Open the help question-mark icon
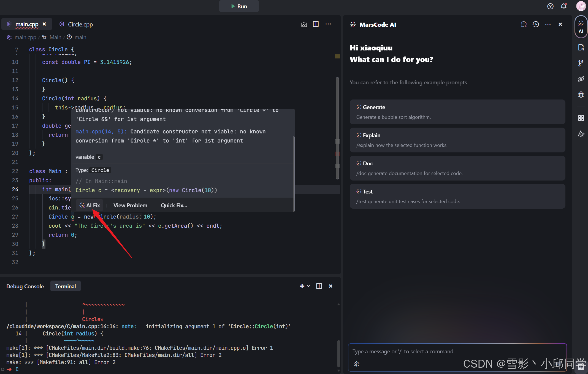 tap(550, 6)
